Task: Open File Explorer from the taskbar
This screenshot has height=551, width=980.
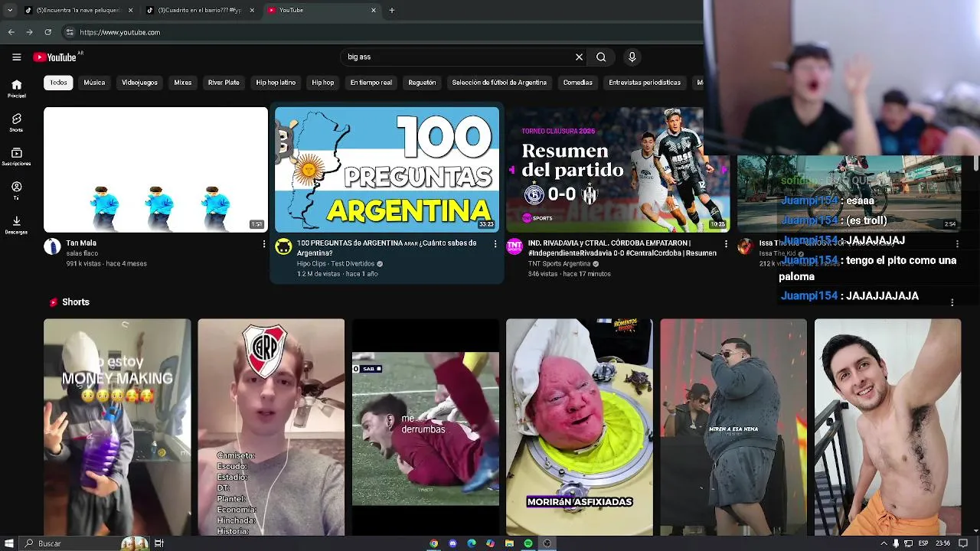Action: click(x=509, y=543)
